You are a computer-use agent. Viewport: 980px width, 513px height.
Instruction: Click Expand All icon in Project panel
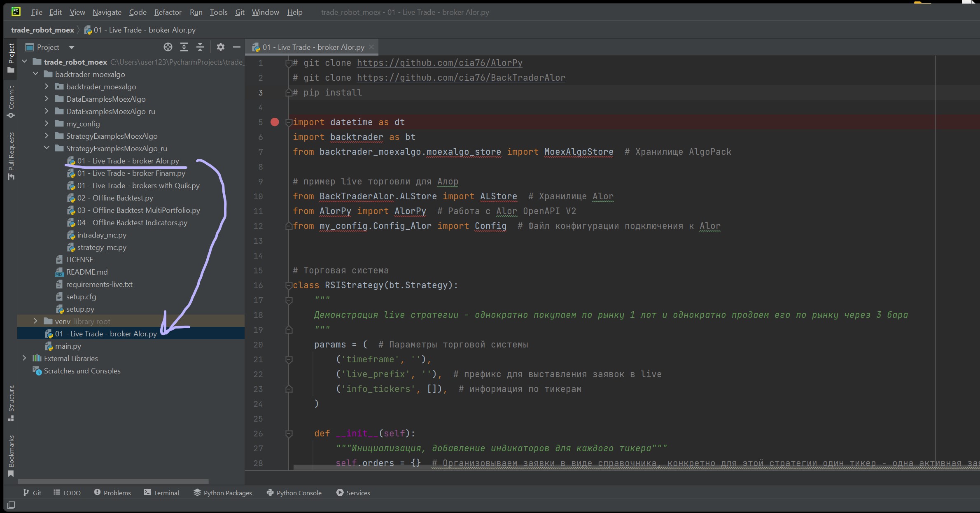coord(184,47)
